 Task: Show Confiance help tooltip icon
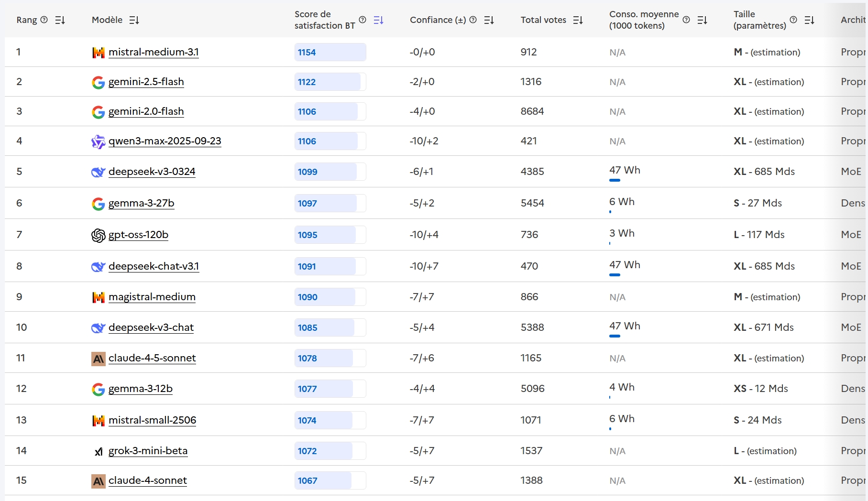coord(473,20)
